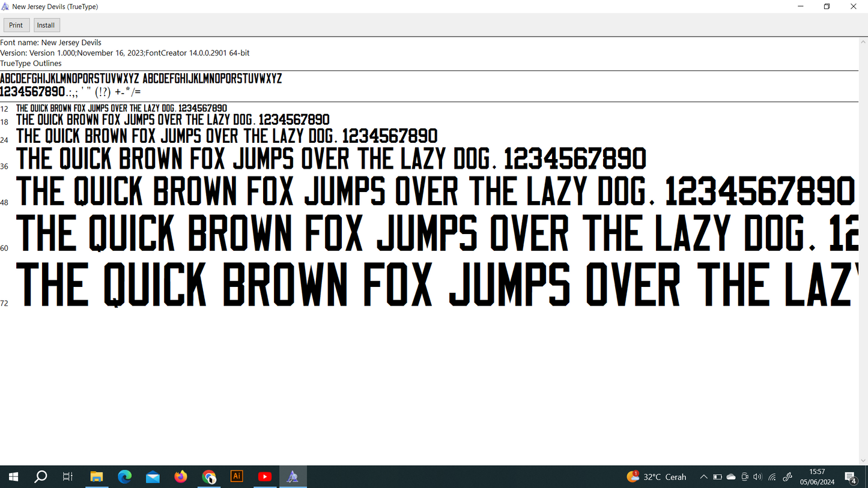Open the volume speaker control
Screen dimensions: 868x488
click(757, 477)
